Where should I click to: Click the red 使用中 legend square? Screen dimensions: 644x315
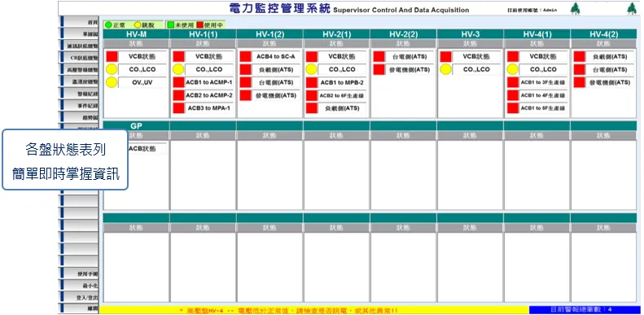200,25
